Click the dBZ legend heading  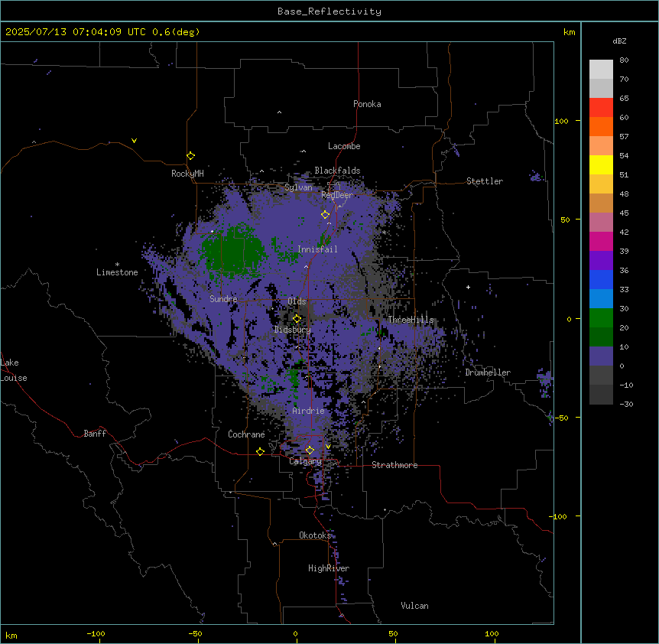[x=619, y=41]
